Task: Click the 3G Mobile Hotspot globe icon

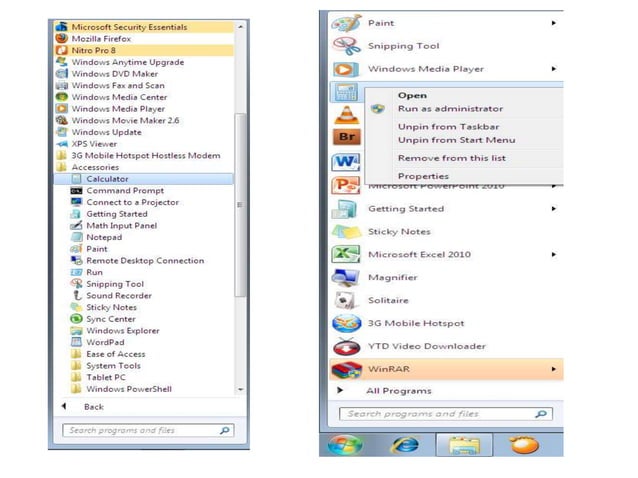Action: click(x=346, y=323)
